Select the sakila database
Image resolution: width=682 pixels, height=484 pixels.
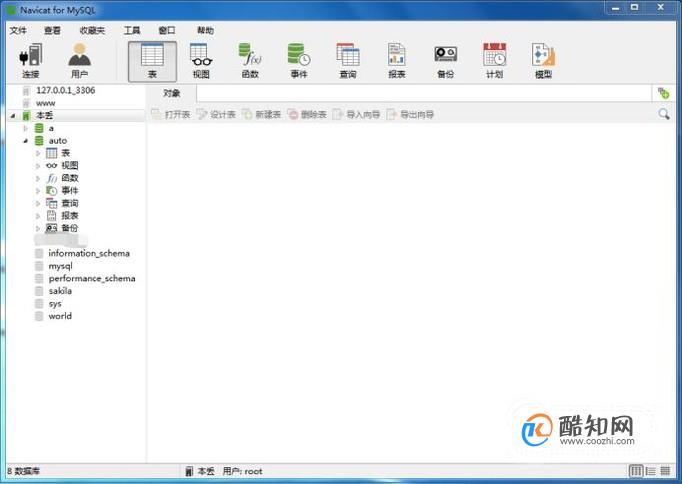(x=60, y=291)
